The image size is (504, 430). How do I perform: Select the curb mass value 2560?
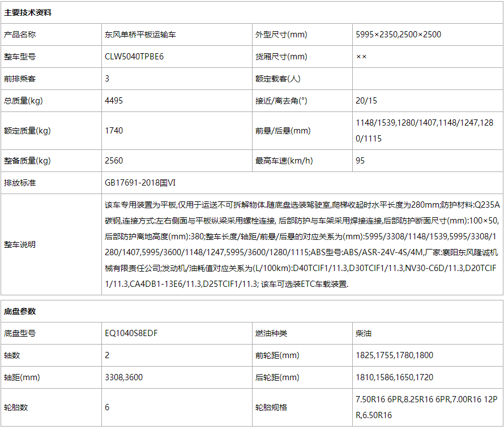click(114, 161)
